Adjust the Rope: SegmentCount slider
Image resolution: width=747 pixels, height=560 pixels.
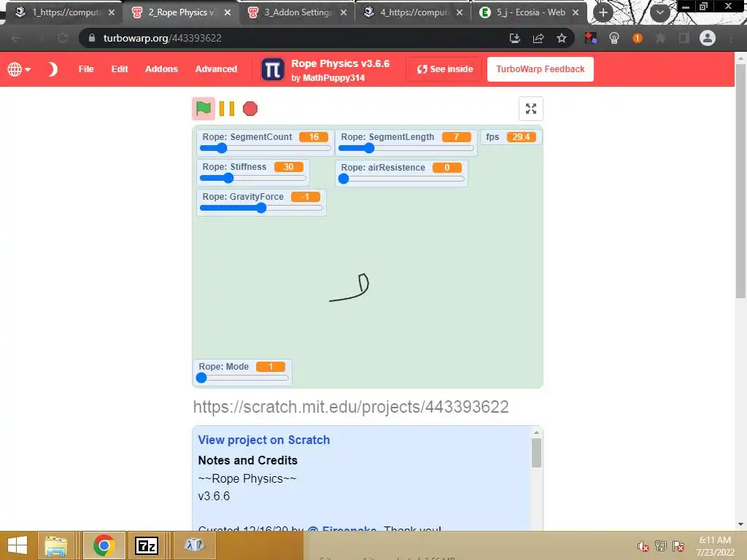pyautogui.click(x=265, y=148)
